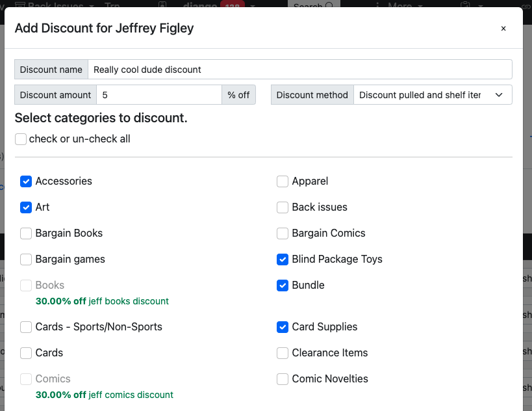Screen dimensions: 532x411
Task: Click the % off unit label
Action: click(x=238, y=95)
